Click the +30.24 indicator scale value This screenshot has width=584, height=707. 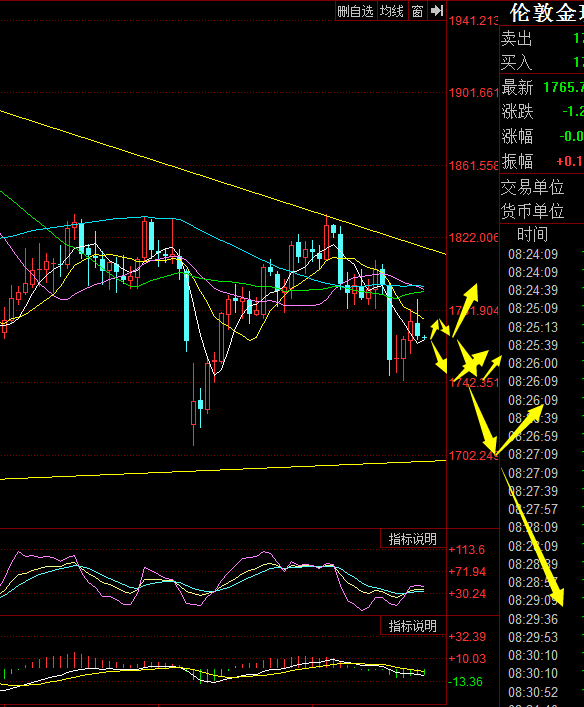[x=468, y=594]
